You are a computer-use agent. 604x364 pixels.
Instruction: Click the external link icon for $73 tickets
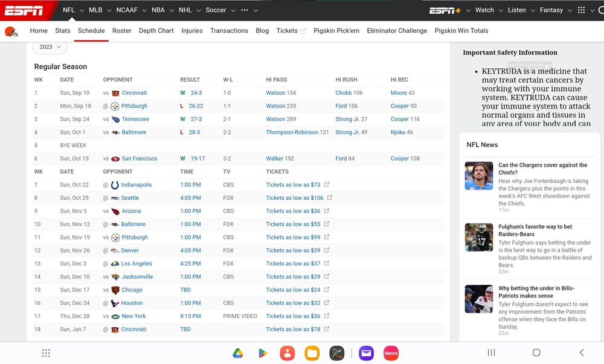tap(327, 185)
